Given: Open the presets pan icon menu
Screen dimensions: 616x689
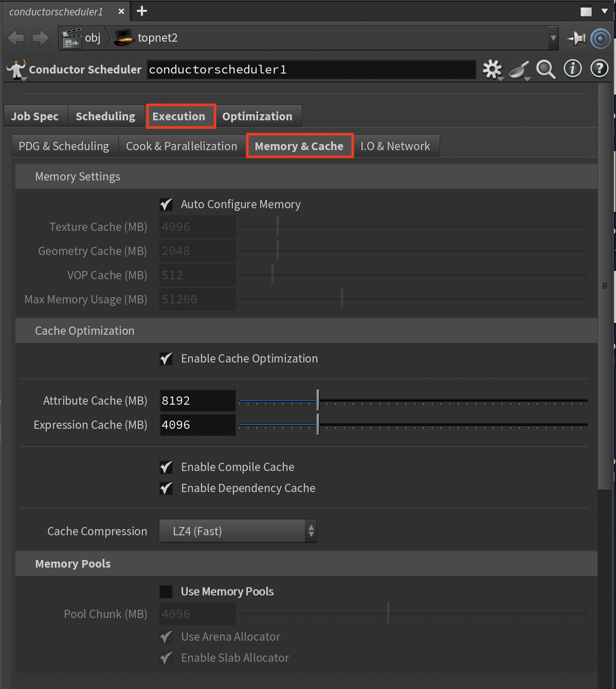Looking at the screenshot, I should pos(520,70).
